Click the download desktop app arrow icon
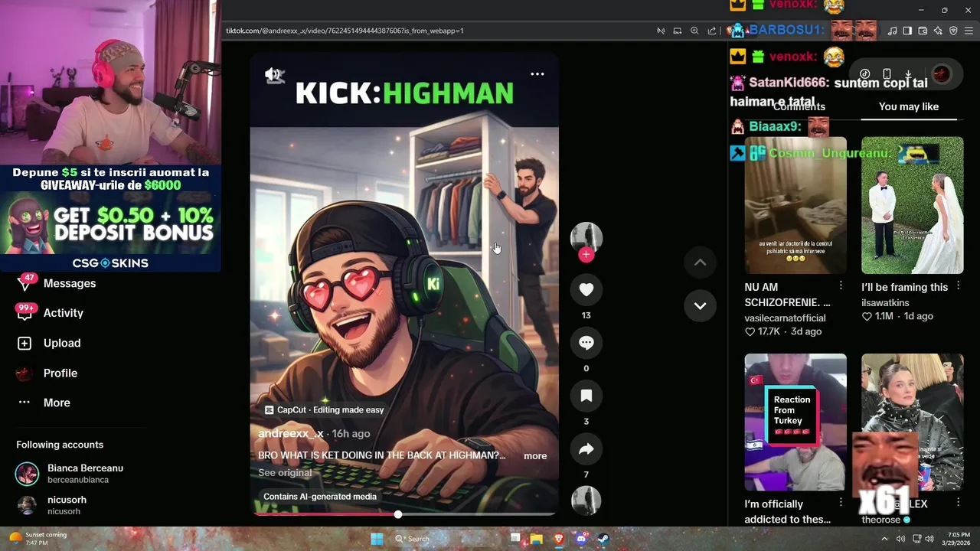This screenshot has width=980, height=551. coord(908,73)
